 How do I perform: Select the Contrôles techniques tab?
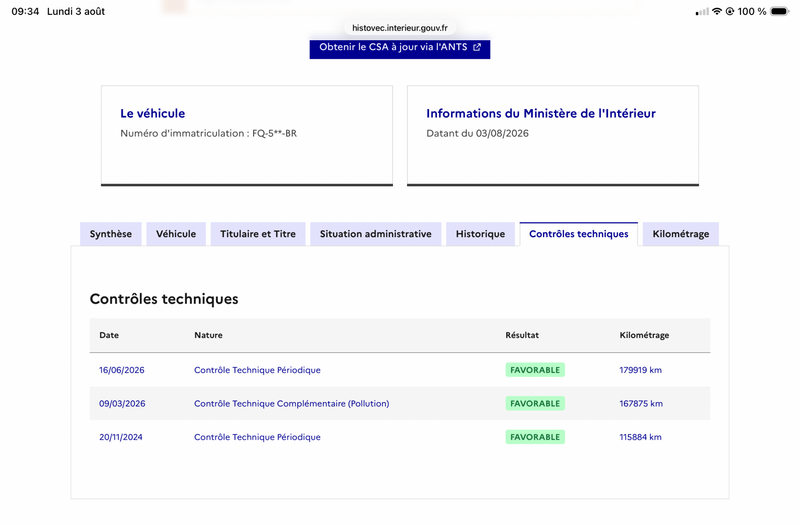pyautogui.click(x=579, y=234)
